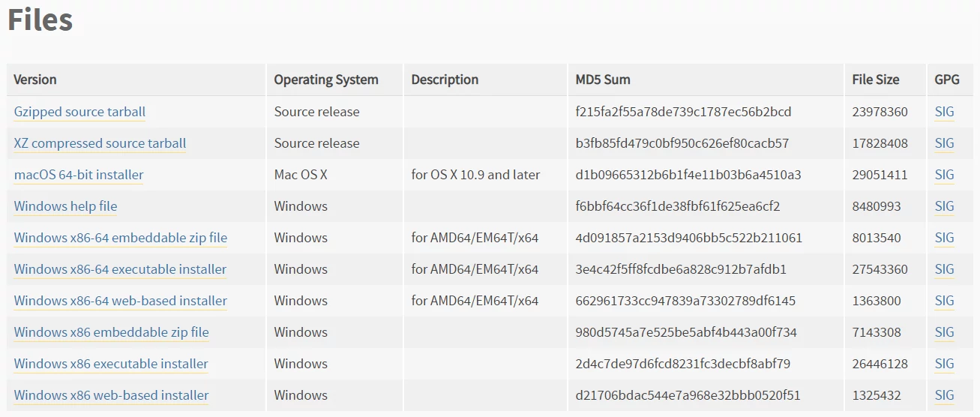Open SIG for Windows x86 executable installer
Viewport: 980px width, 417px height.
click(x=944, y=364)
